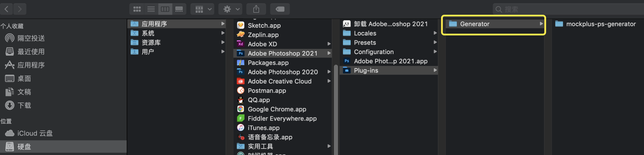Switch to icon view in toolbar
Image resolution: width=644 pixels, height=155 pixels.
click(137, 9)
